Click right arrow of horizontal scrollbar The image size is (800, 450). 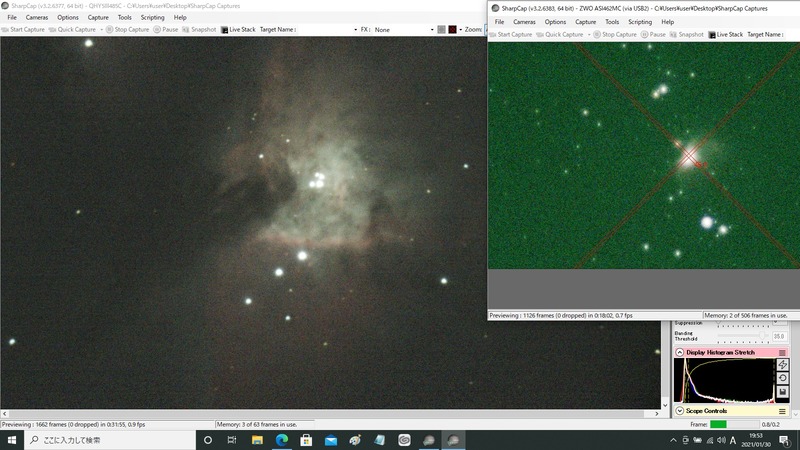pos(657,414)
